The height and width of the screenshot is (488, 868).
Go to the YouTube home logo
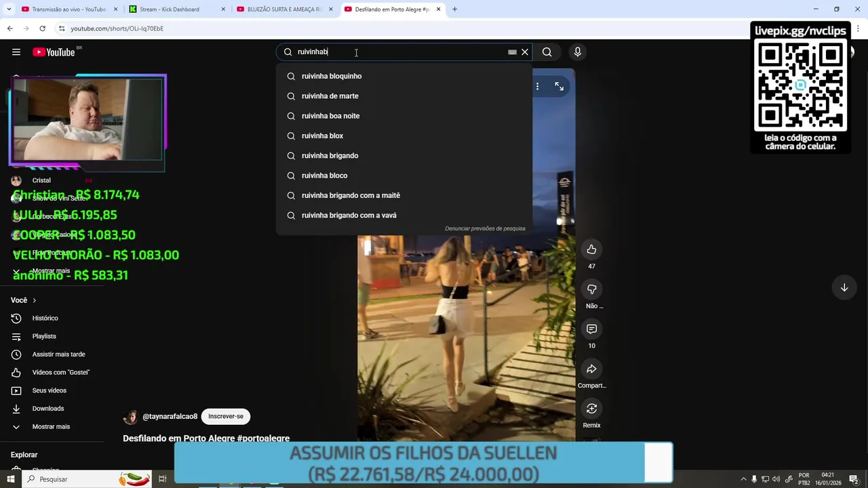click(54, 52)
